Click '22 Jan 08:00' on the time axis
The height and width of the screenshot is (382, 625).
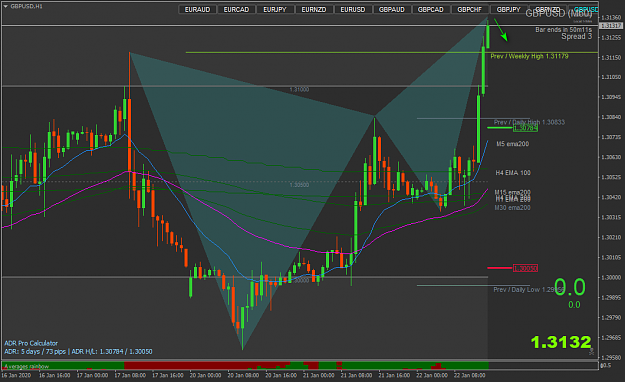470,375
